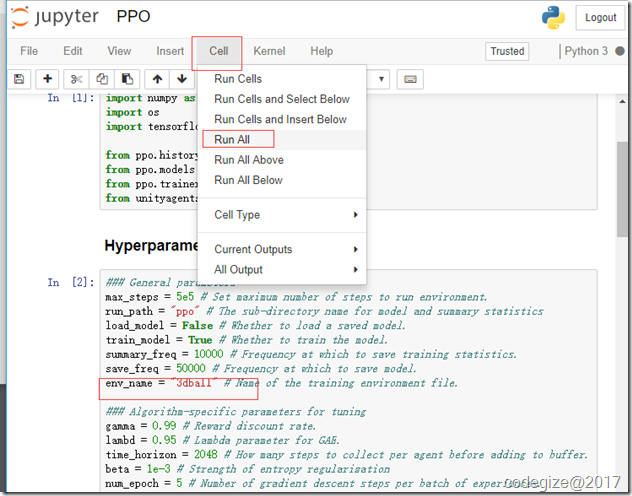Image resolution: width=632 pixels, height=496 pixels.
Task: Click the copy cells icon
Action: pyautogui.click(x=102, y=79)
